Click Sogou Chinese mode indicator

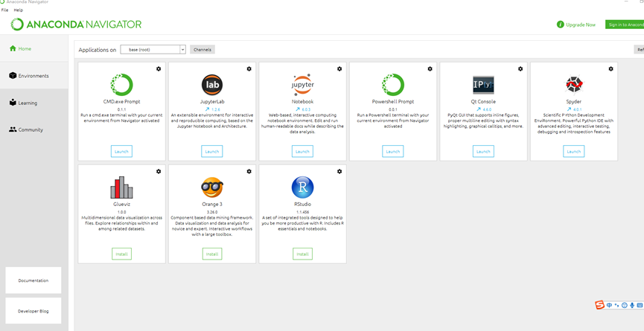pyautogui.click(x=609, y=305)
